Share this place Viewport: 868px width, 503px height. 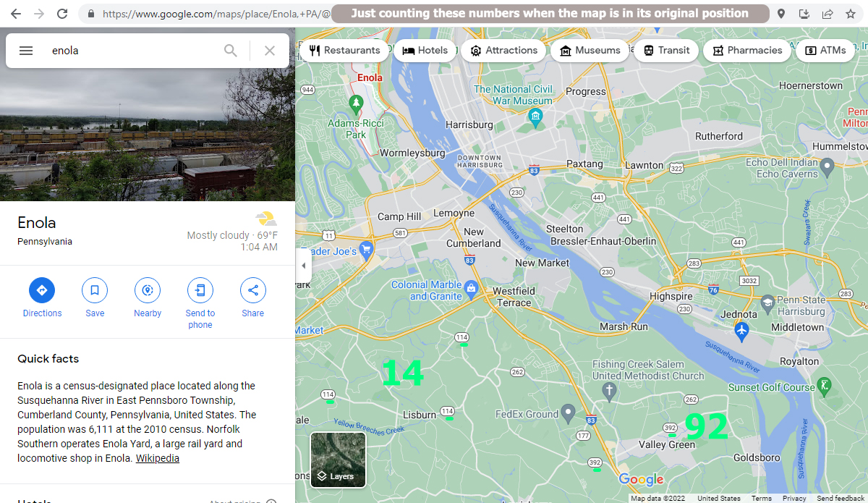[253, 290]
